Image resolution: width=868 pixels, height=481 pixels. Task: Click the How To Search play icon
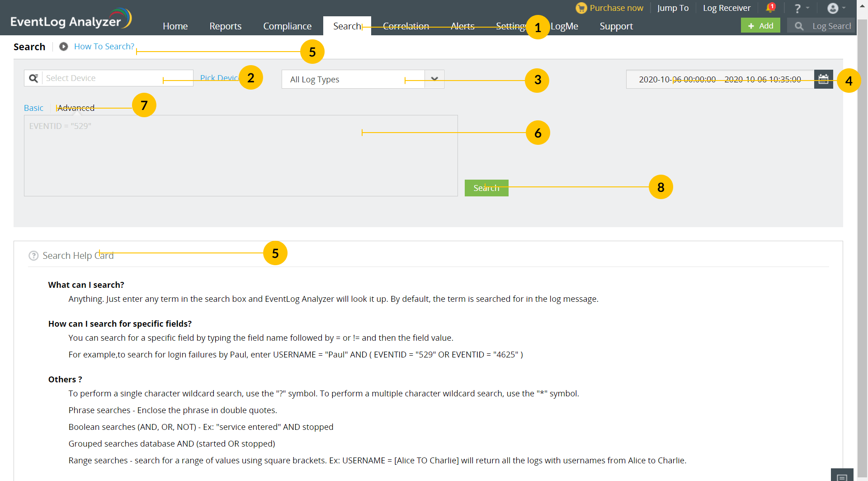pos(64,47)
